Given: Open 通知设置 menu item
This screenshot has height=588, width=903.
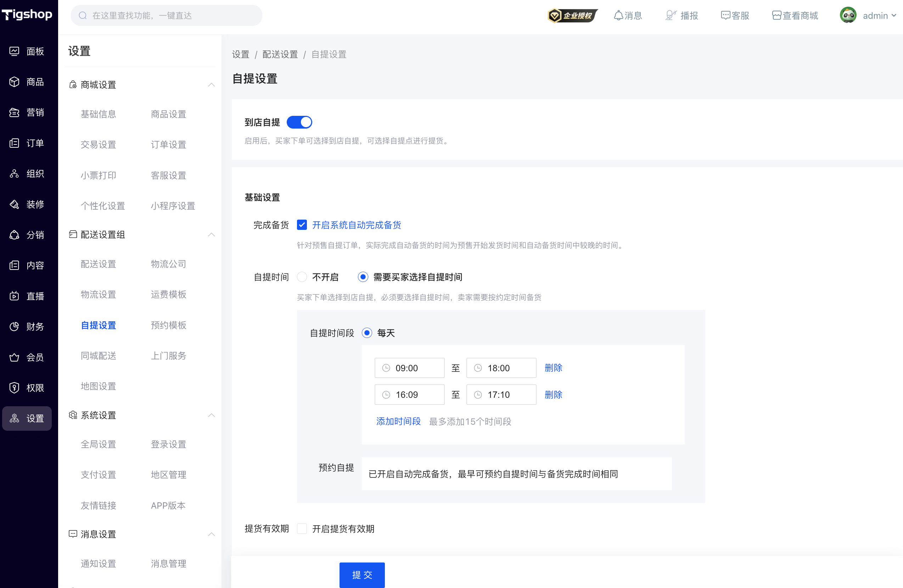Looking at the screenshot, I should coord(98,564).
